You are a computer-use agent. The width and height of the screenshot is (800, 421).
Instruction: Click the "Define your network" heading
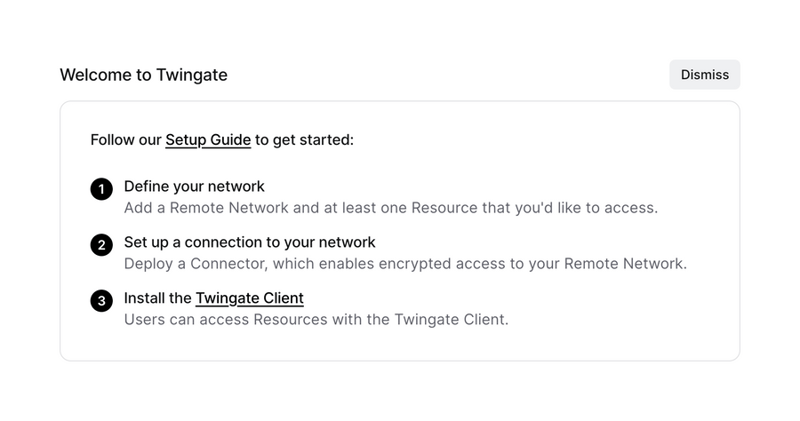[x=194, y=187]
